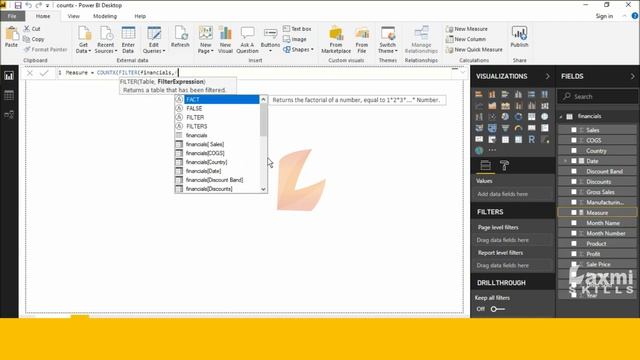Screen dimensions: 640x360
Task: Import more custom visuals via ellipsis
Action: (492, 151)
